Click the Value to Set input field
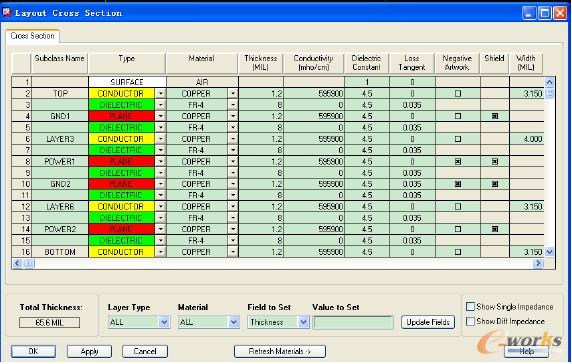 [353, 322]
